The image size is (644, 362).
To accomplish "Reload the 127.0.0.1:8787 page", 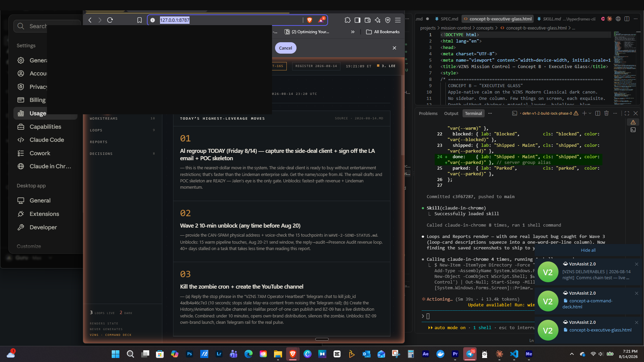I will (110, 20).
